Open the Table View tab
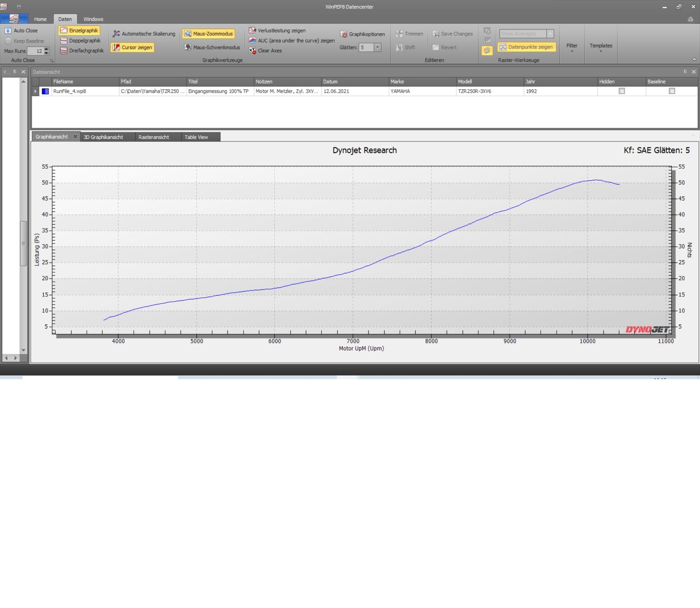700x608 pixels. click(196, 137)
